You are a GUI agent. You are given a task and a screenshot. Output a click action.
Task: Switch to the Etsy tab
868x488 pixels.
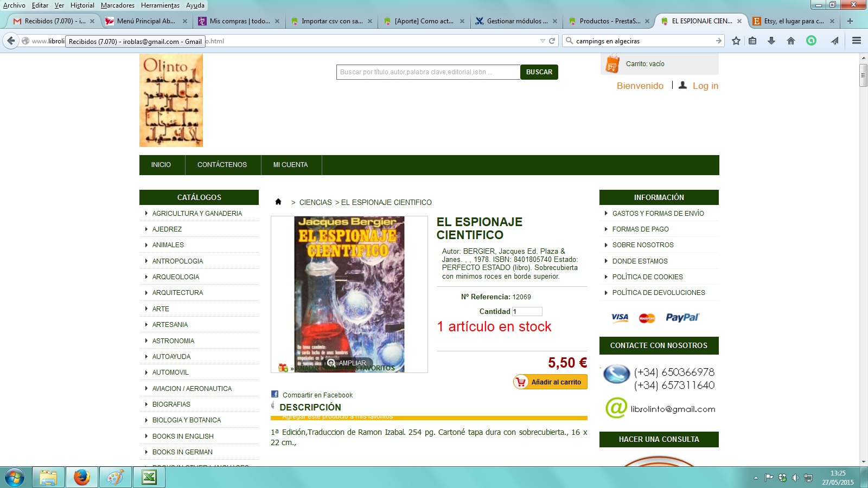[x=793, y=21]
